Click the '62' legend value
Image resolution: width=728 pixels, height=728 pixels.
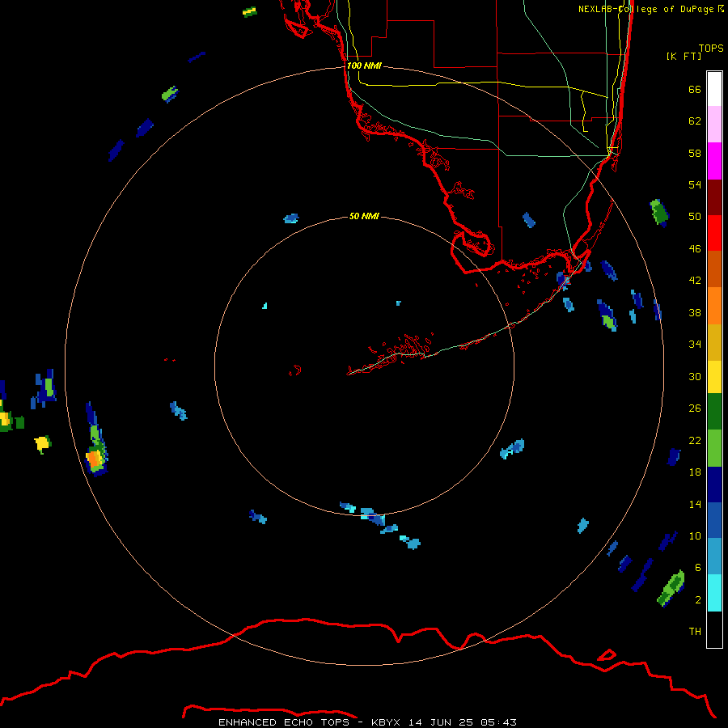(695, 121)
